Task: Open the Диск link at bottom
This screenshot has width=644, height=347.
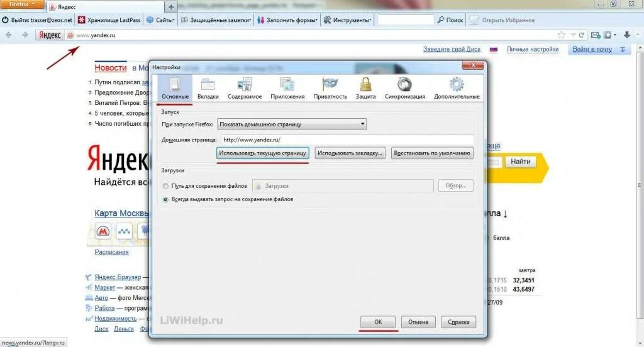Action: click(x=101, y=329)
